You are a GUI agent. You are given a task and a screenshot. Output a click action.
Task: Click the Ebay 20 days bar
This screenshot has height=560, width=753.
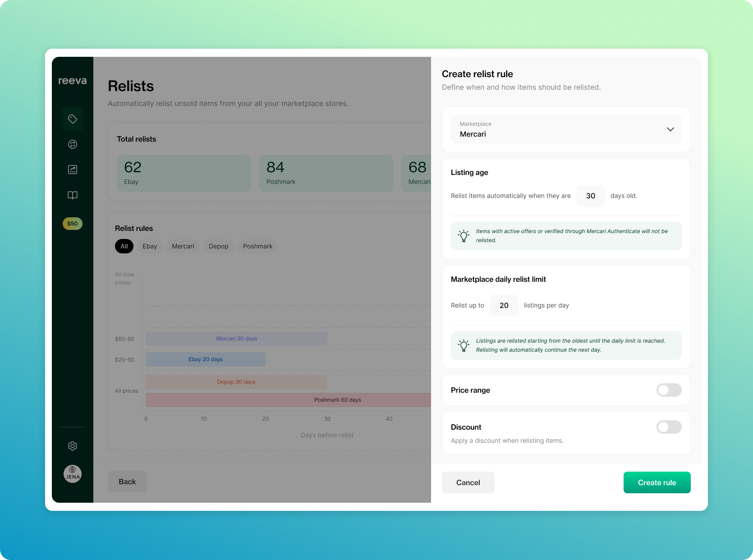(x=206, y=359)
